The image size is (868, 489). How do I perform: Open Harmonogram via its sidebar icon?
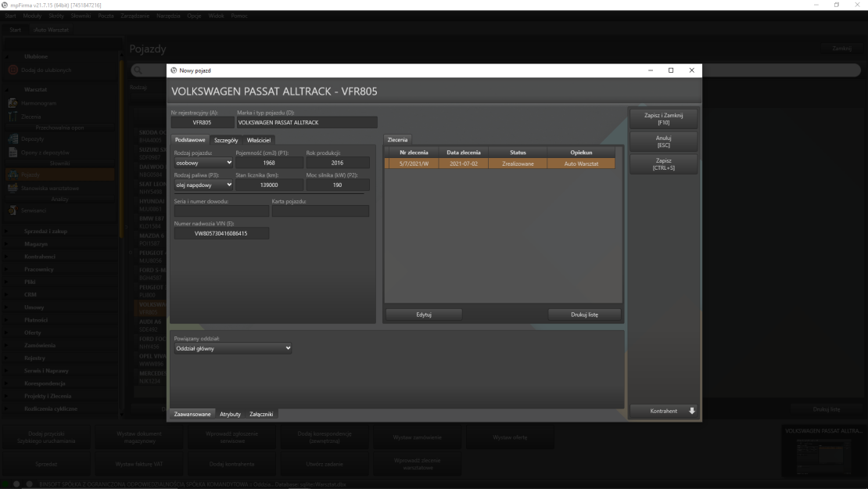click(13, 103)
